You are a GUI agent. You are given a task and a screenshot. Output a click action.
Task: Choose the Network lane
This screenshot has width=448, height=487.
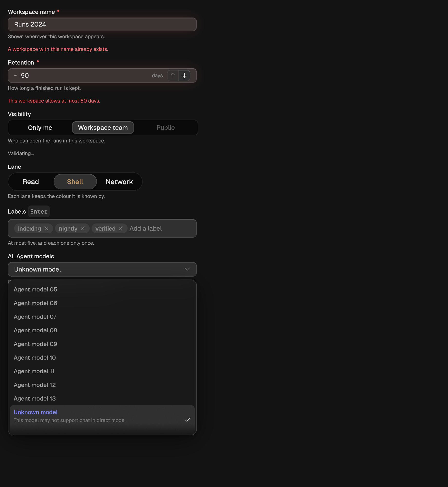119,182
